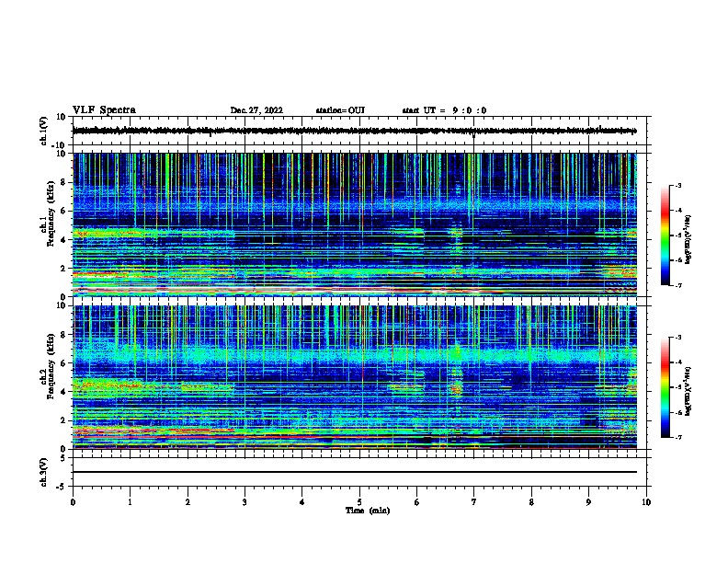Click inside the ch.2 frequency spectrogram panel
The width and height of the screenshot is (728, 563).
tap(354, 377)
